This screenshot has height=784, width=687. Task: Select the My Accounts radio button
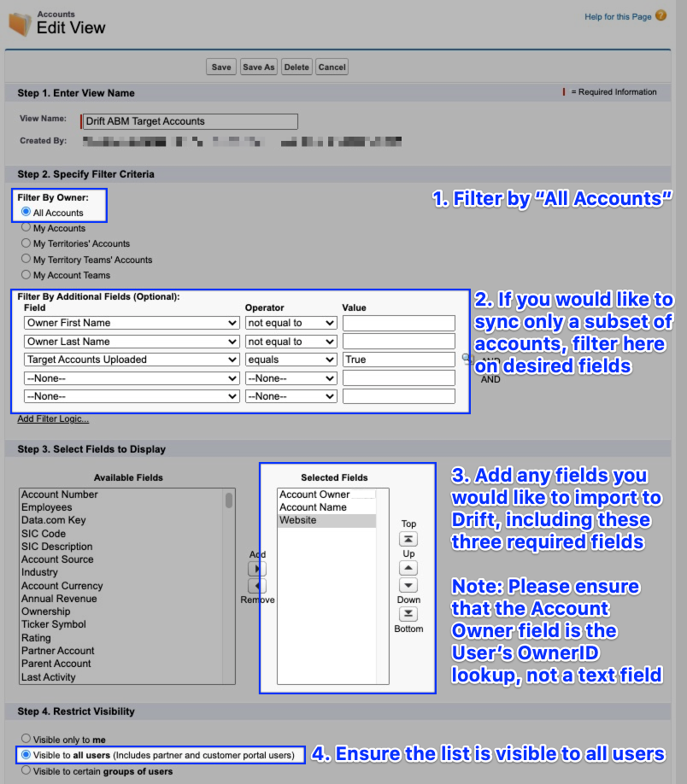pos(26,227)
